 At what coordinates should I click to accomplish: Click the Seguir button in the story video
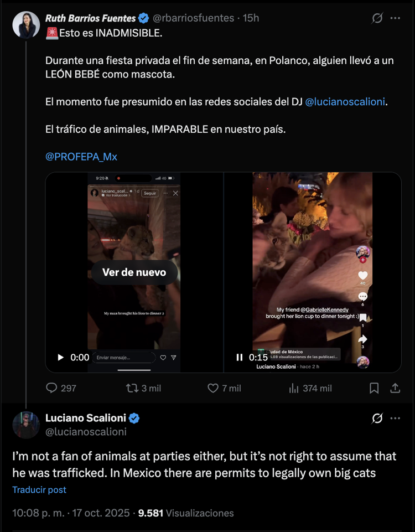(x=149, y=193)
